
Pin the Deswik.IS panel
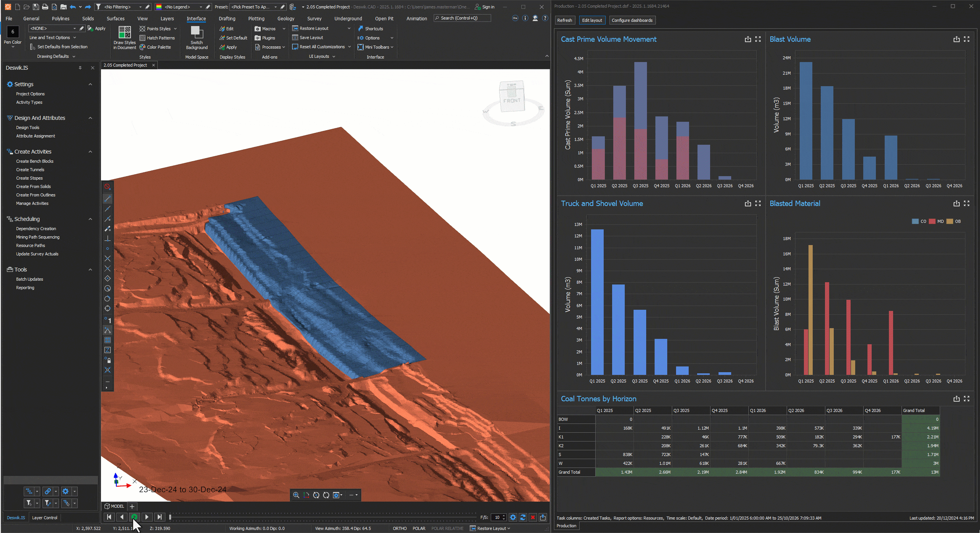[x=80, y=68]
